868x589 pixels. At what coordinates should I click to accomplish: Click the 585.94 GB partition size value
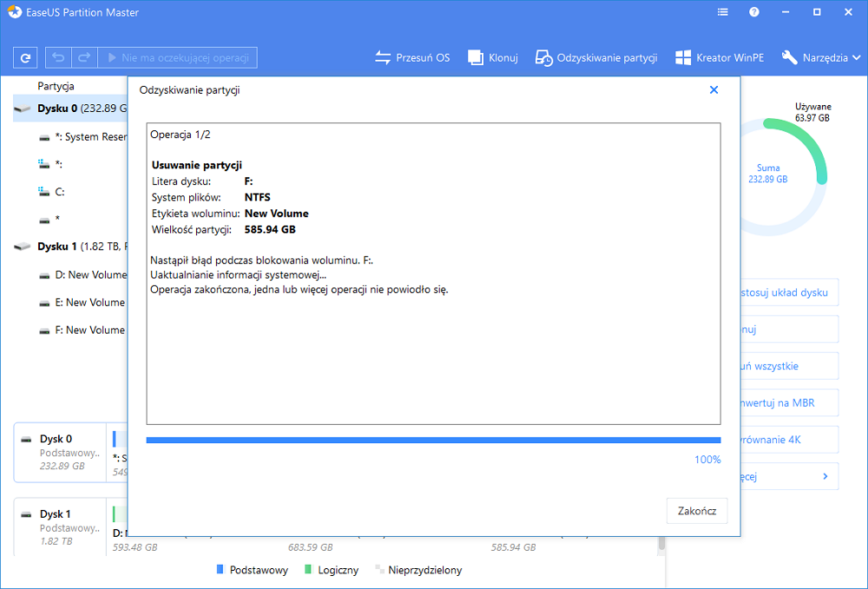point(270,229)
